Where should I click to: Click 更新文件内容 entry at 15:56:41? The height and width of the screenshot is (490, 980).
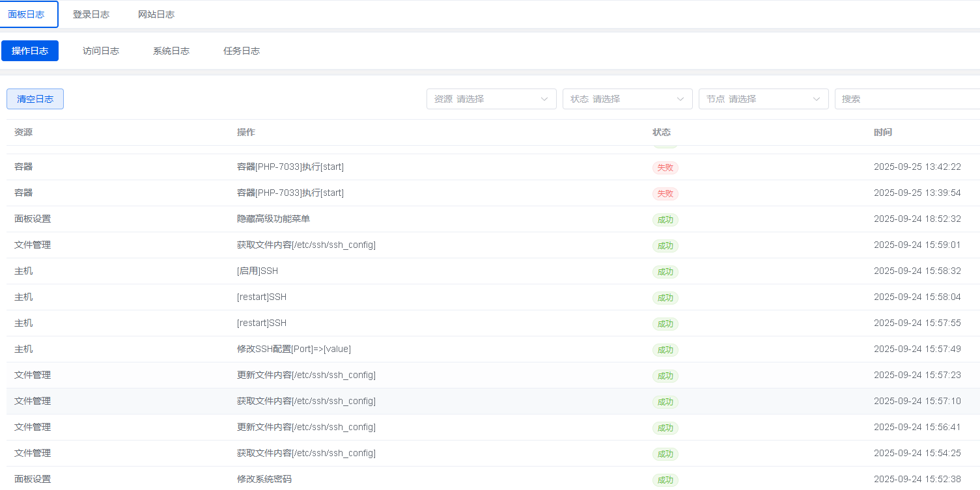coord(306,427)
